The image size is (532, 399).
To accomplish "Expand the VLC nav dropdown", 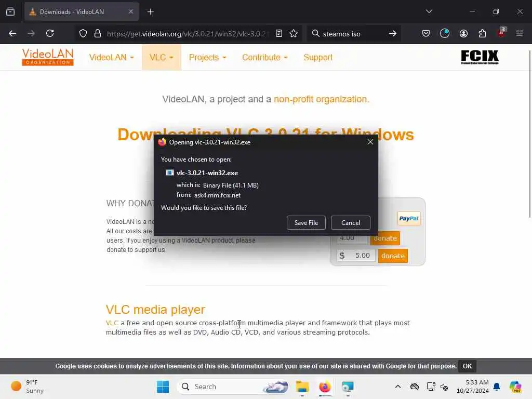I will [162, 57].
